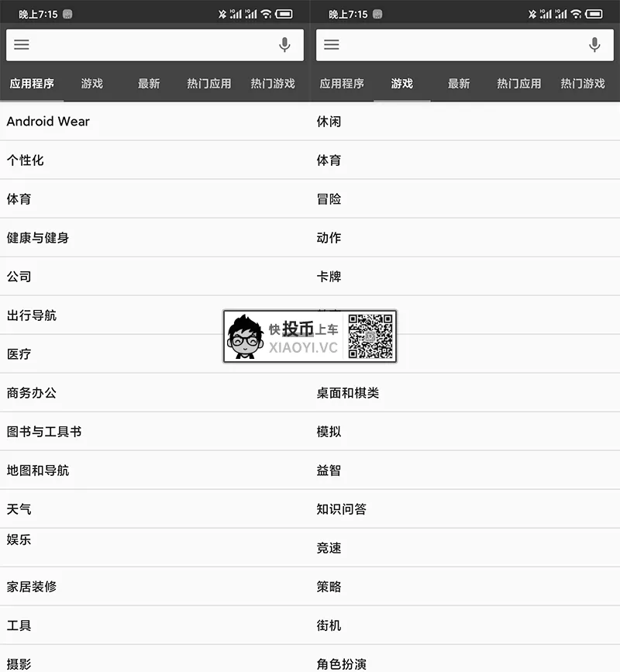
Task: Tap battery icon in right status bar
Action: (594, 14)
